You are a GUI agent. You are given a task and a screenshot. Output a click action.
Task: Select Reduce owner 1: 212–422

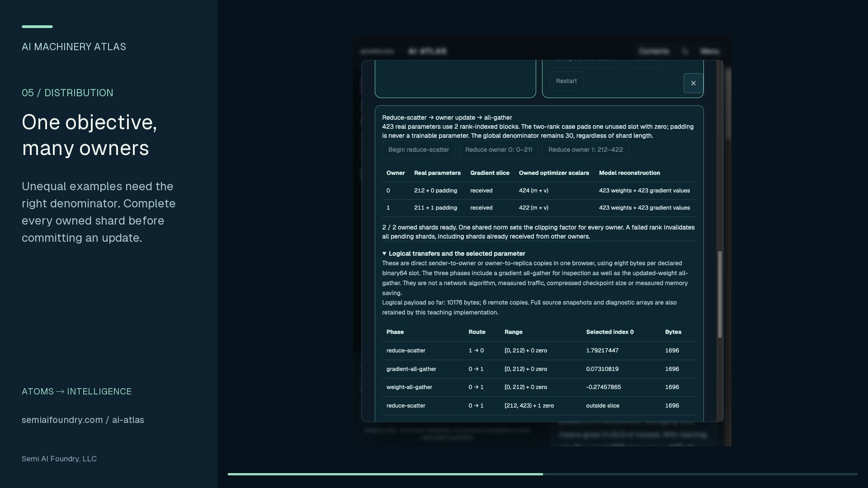click(585, 150)
